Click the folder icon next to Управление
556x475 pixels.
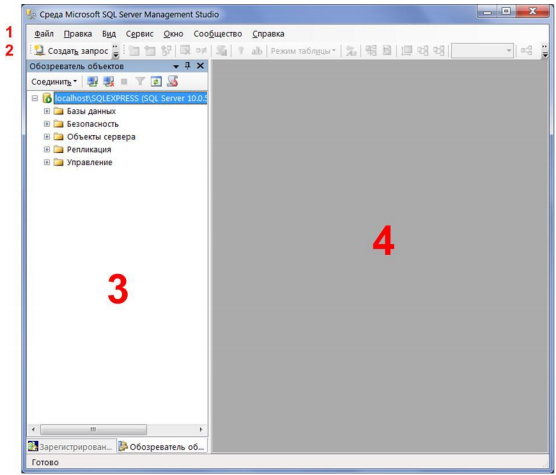(x=58, y=162)
